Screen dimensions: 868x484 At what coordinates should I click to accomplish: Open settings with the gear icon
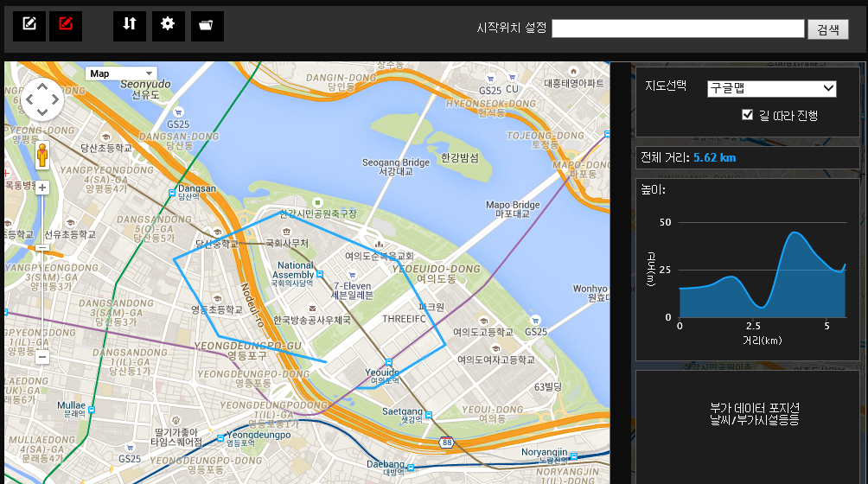click(169, 25)
